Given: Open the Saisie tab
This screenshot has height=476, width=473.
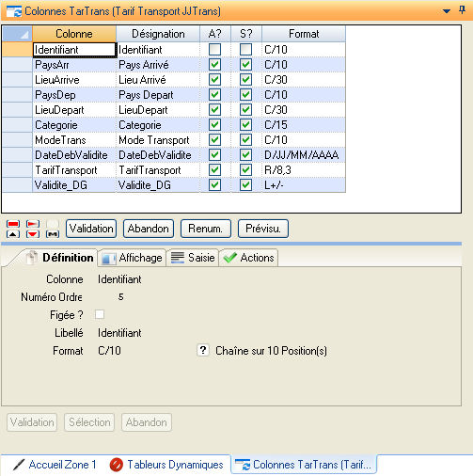Looking at the screenshot, I should [193, 258].
